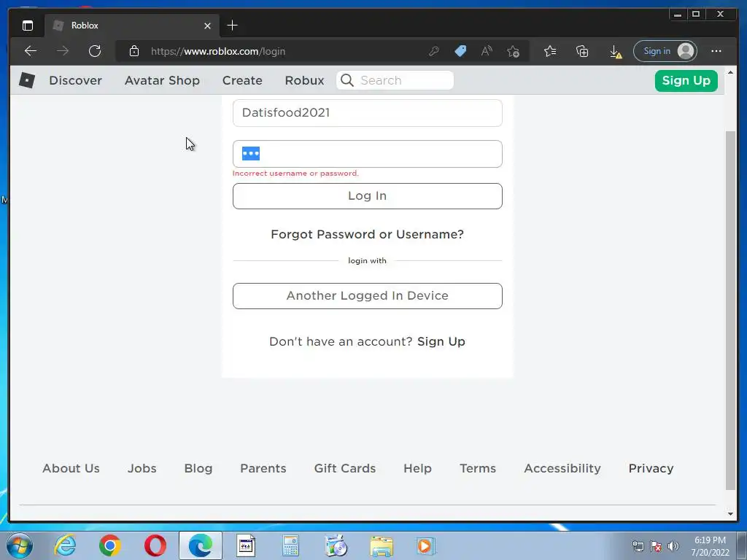
Task: Open a new tab with plus
Action: coord(232,26)
